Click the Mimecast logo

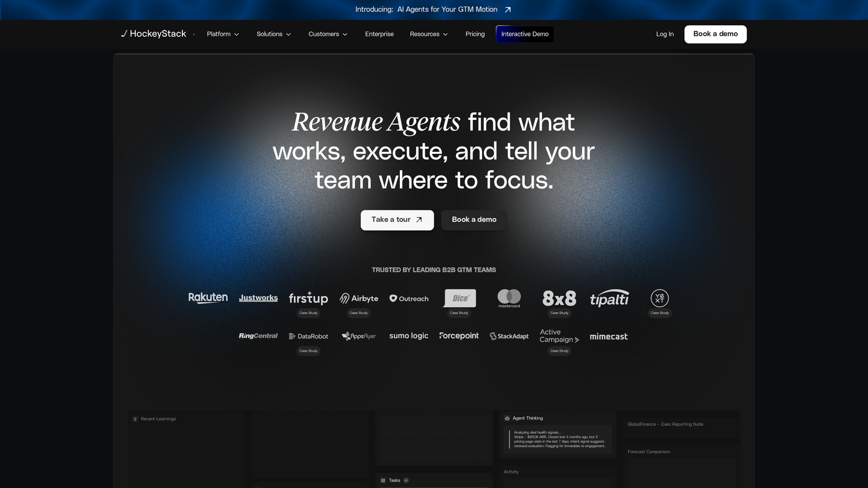609,336
